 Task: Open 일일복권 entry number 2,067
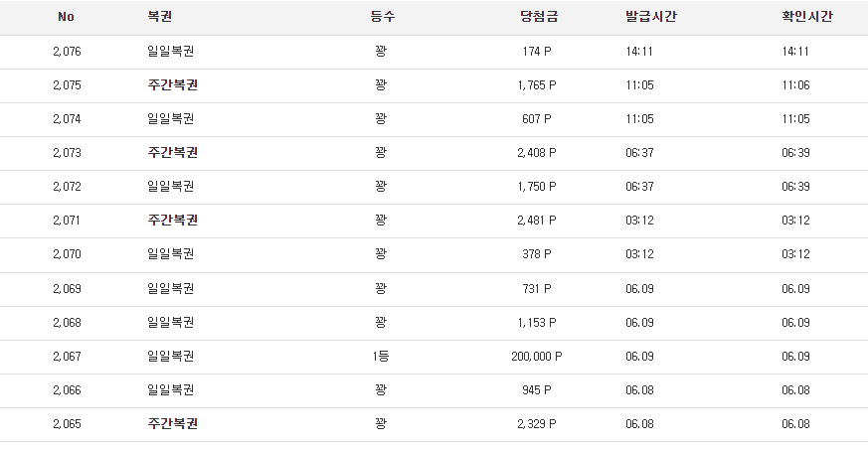(x=170, y=357)
